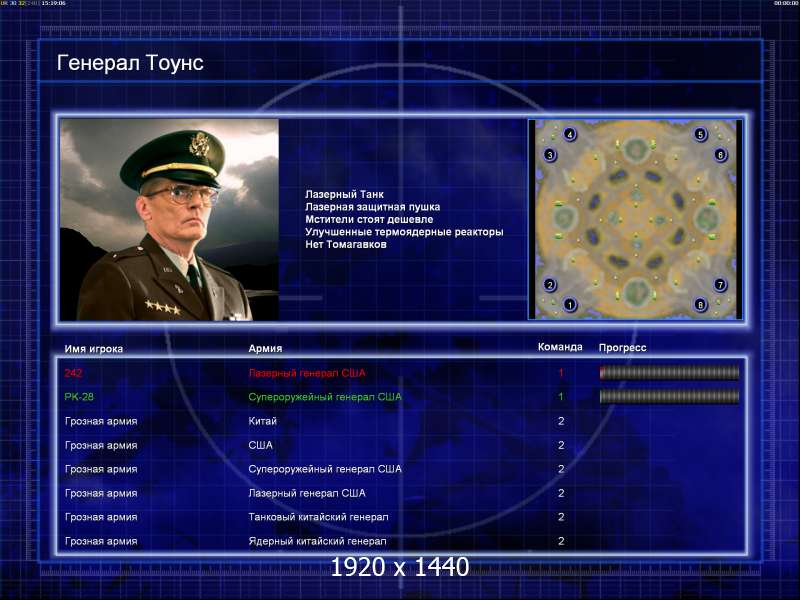
Task: Click 'Грозная армия' in Танковый китайский row
Action: coord(101,517)
